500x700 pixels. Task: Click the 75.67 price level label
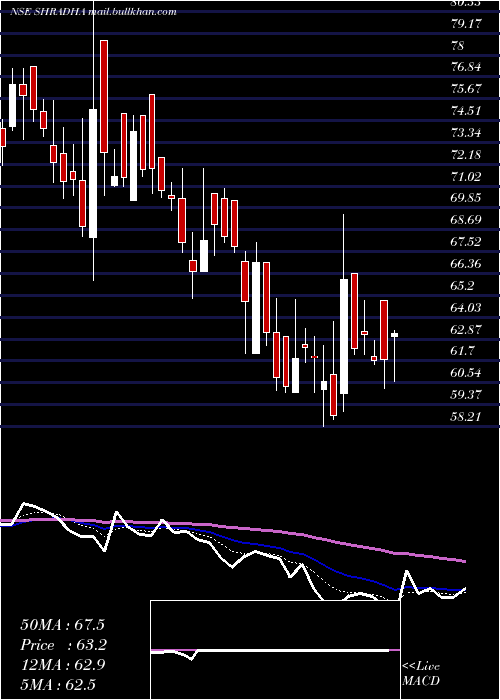(x=466, y=89)
